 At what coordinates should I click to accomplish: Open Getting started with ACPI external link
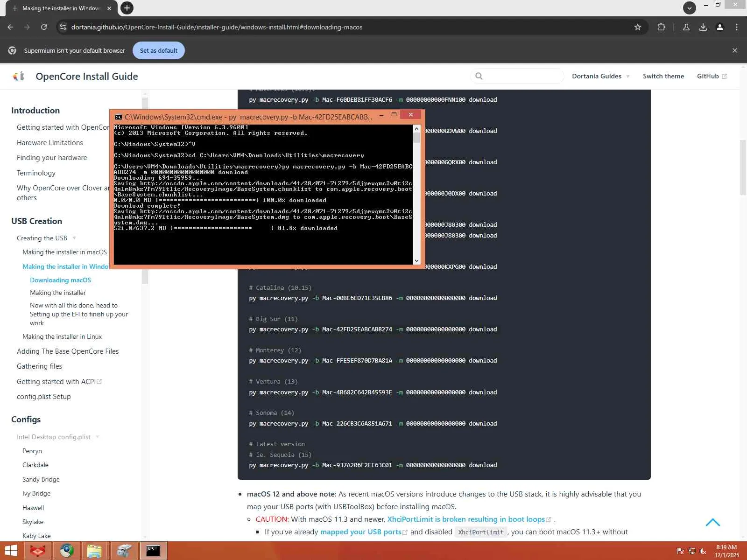(59, 382)
